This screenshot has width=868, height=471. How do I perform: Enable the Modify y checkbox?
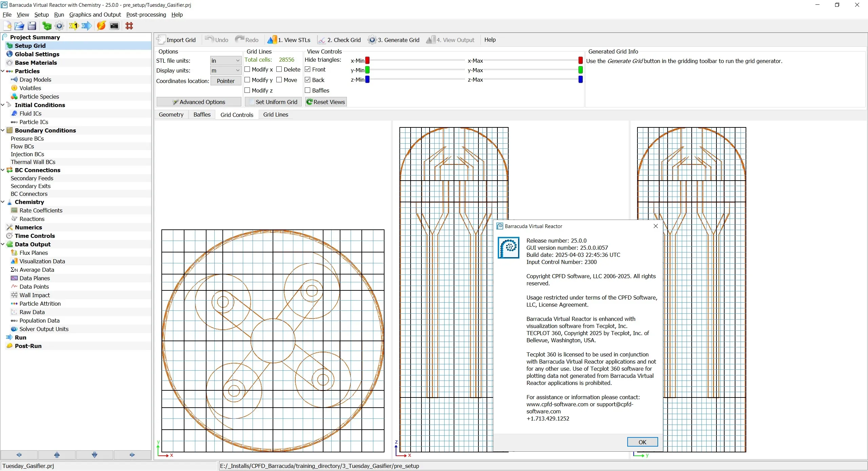(x=247, y=80)
